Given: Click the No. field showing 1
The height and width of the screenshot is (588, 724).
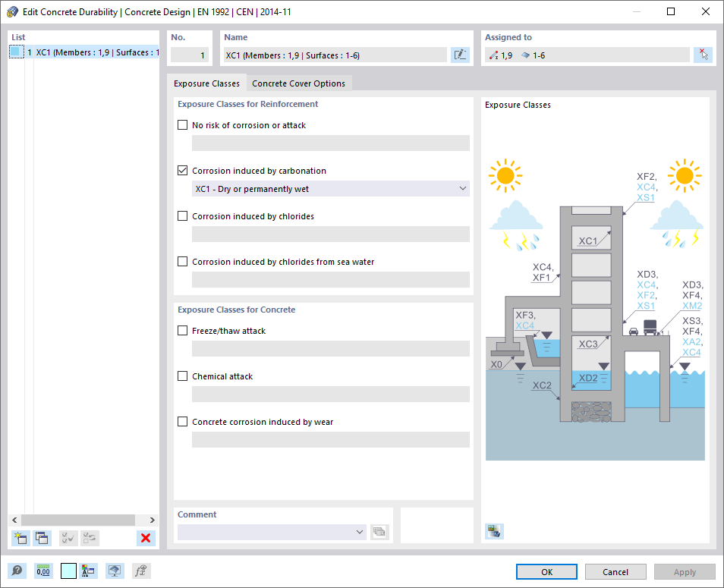Looking at the screenshot, I should click(190, 55).
